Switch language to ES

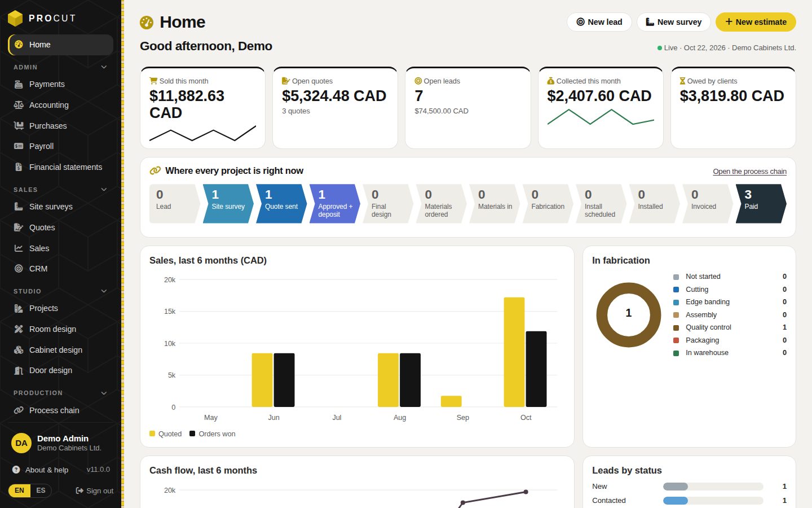click(x=41, y=491)
